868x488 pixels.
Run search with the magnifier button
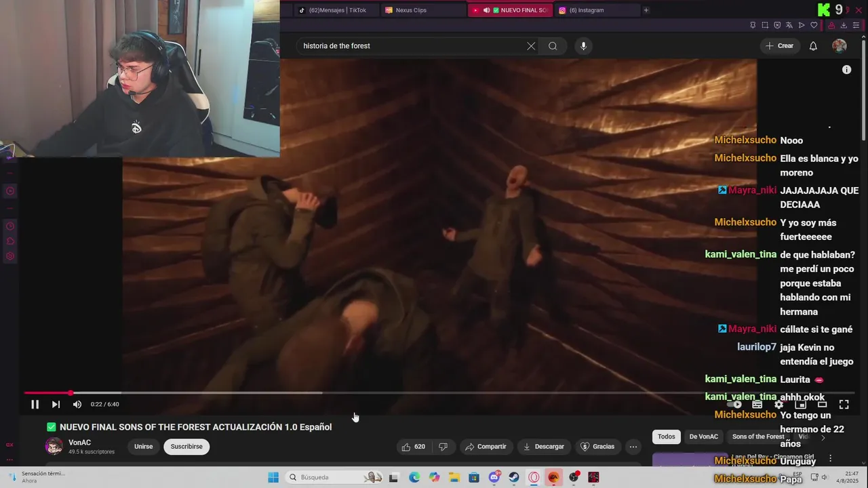pyautogui.click(x=553, y=46)
